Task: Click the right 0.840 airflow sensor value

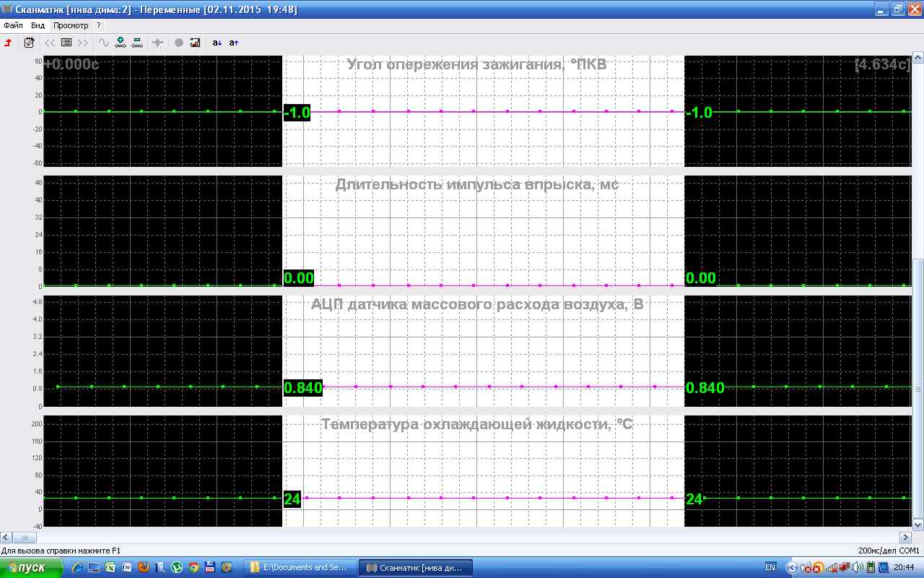Action: click(705, 388)
